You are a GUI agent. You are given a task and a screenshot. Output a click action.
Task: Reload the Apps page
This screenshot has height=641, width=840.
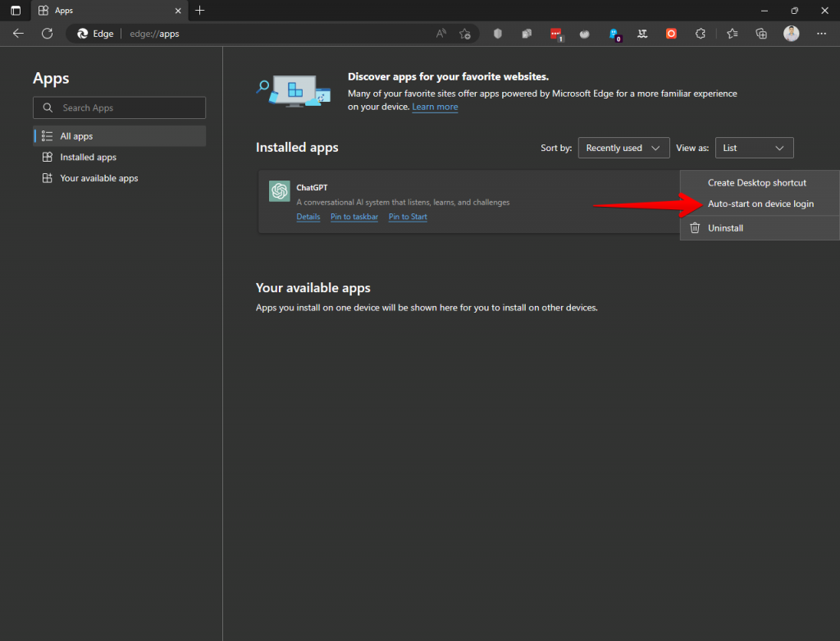pyautogui.click(x=47, y=34)
